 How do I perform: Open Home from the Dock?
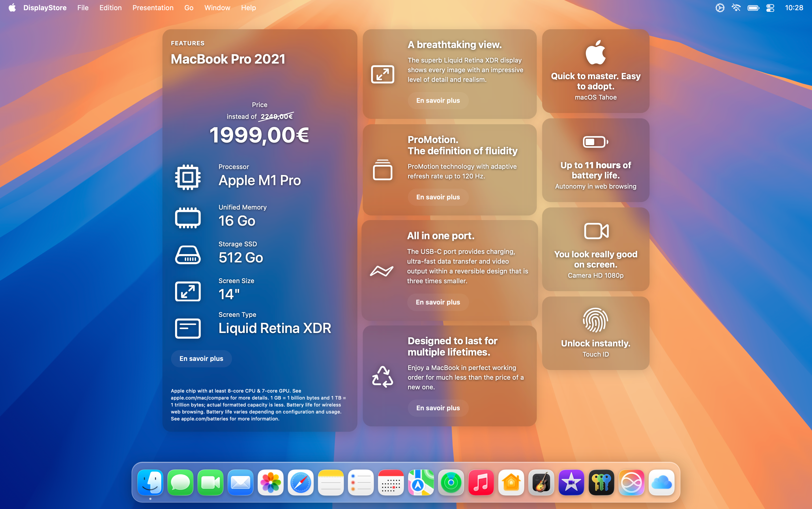[x=511, y=482]
